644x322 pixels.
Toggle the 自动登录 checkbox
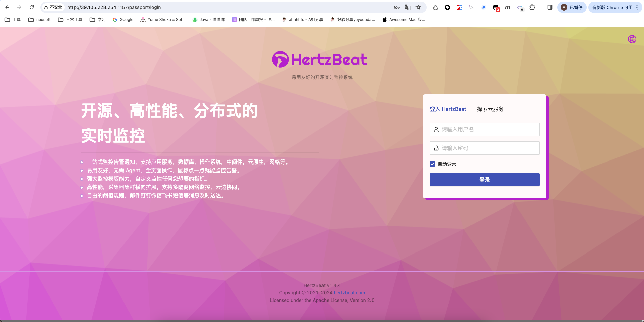tap(432, 164)
